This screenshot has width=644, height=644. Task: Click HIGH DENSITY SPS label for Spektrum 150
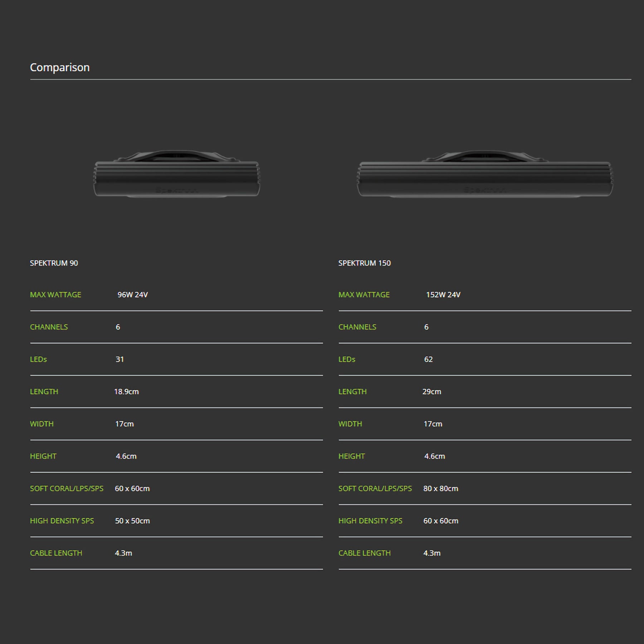[x=370, y=521]
